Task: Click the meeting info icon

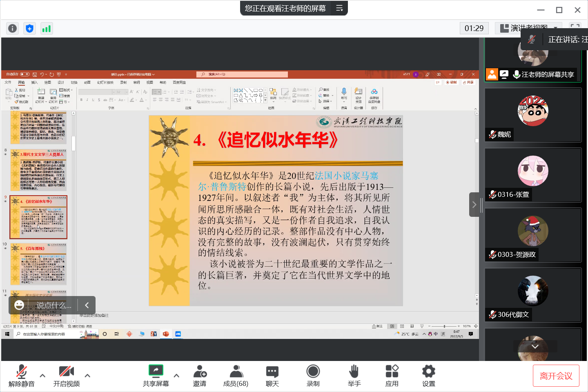Action: 13,28
